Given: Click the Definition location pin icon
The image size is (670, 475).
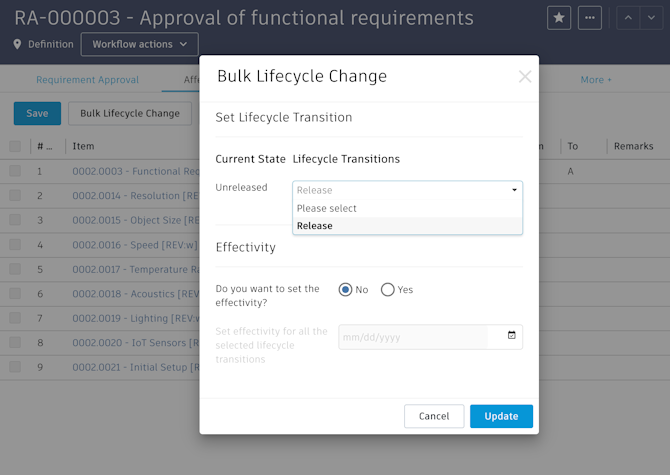Looking at the screenshot, I should point(18,44).
